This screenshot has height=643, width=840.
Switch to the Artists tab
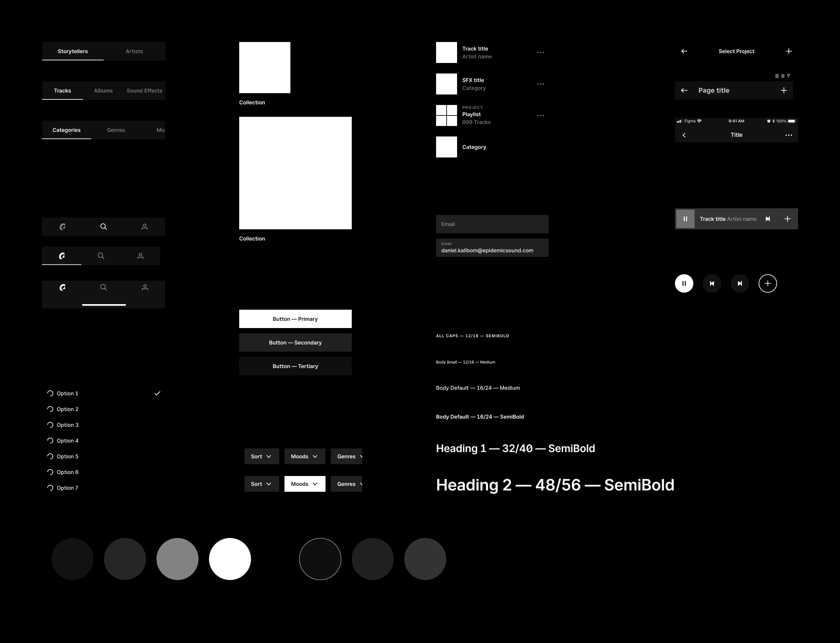pyautogui.click(x=134, y=51)
